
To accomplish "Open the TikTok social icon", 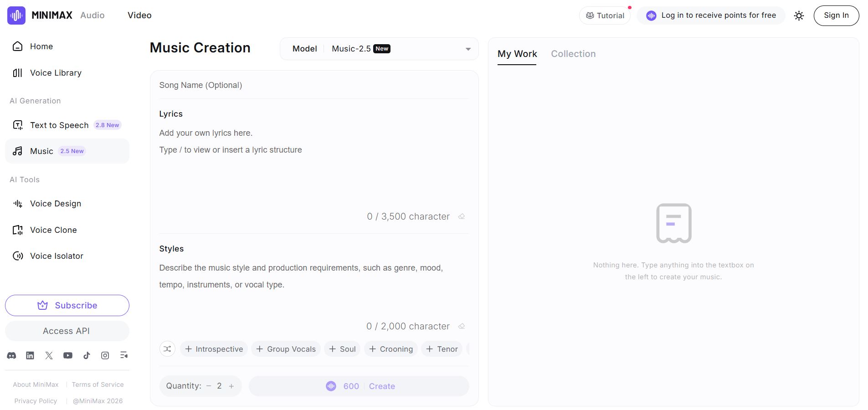I will pyautogui.click(x=87, y=355).
